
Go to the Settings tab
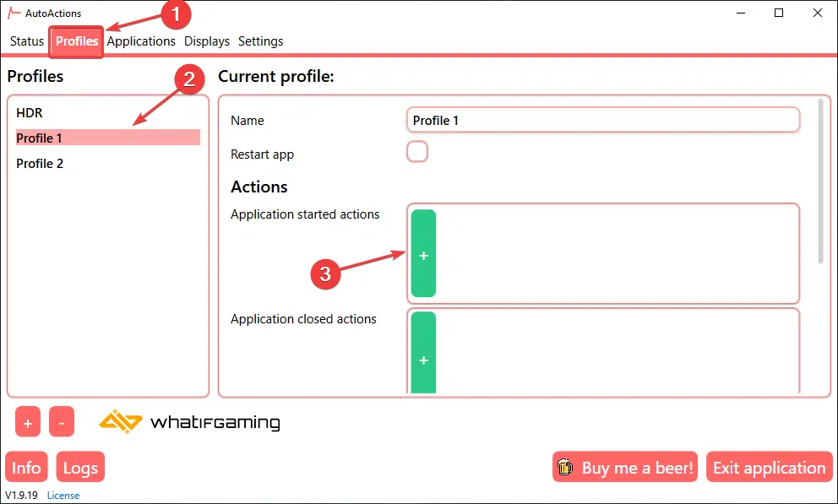[x=261, y=41]
